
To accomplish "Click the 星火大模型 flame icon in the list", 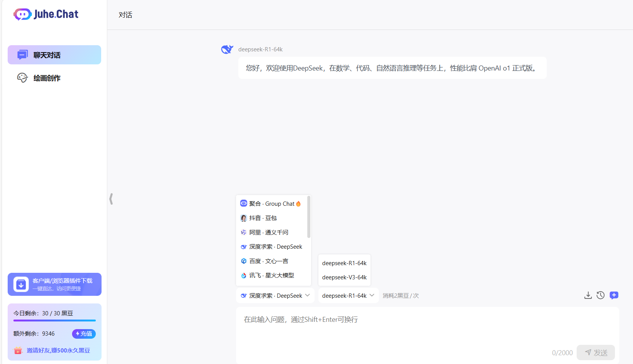I will [x=244, y=275].
